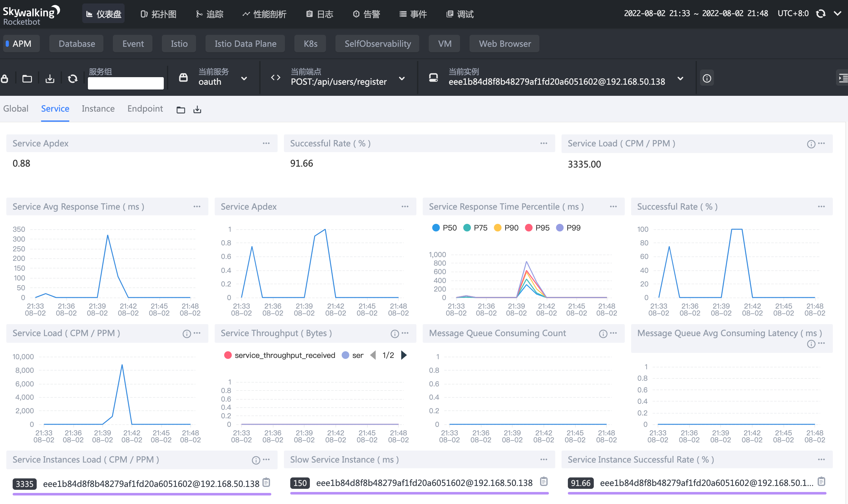Click folder icon next to Endpoint tab
The width and height of the screenshot is (848, 504).
tap(181, 110)
